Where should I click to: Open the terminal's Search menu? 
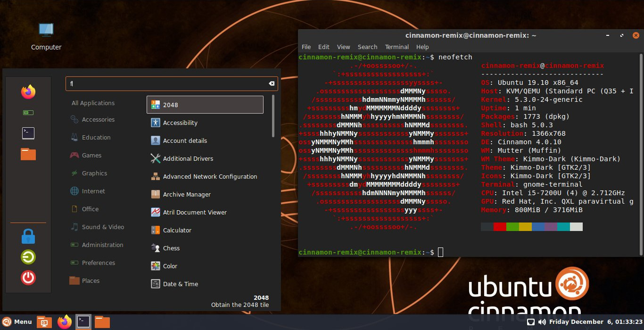(x=367, y=47)
